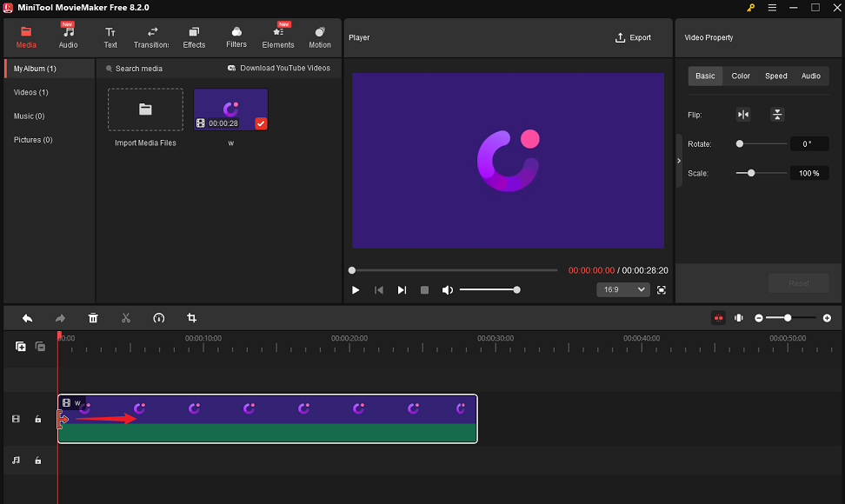Open the Filters tab
The image size is (845, 504).
point(236,37)
